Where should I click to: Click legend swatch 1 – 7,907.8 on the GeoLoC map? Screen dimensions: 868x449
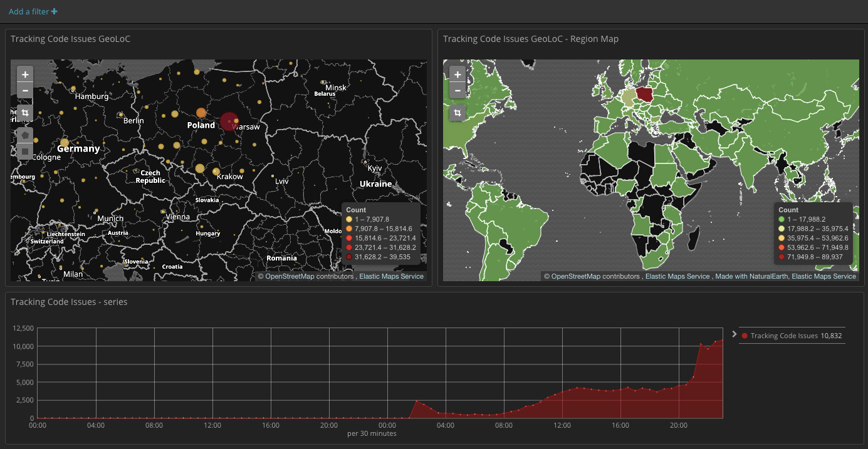349,219
